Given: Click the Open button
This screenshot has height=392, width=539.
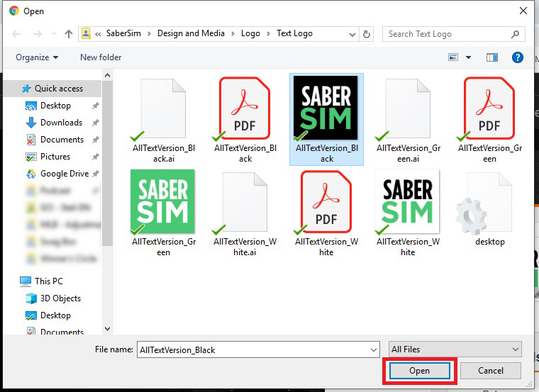Looking at the screenshot, I should pos(419,371).
